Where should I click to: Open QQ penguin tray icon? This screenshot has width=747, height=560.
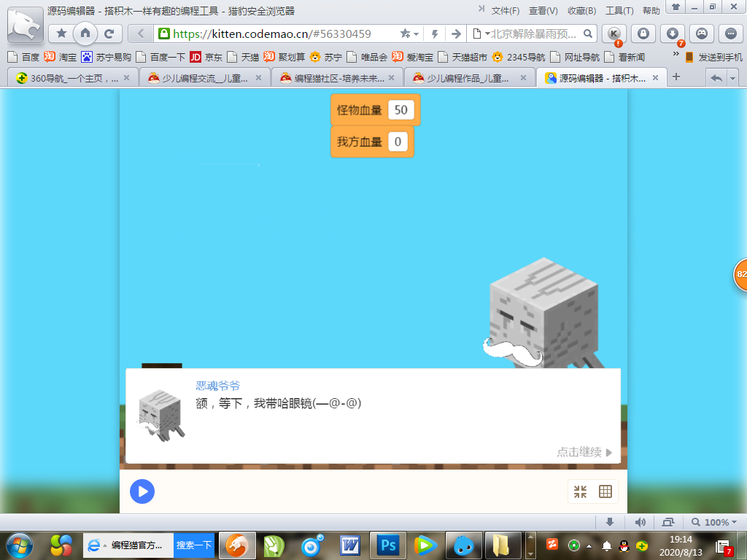point(624,545)
